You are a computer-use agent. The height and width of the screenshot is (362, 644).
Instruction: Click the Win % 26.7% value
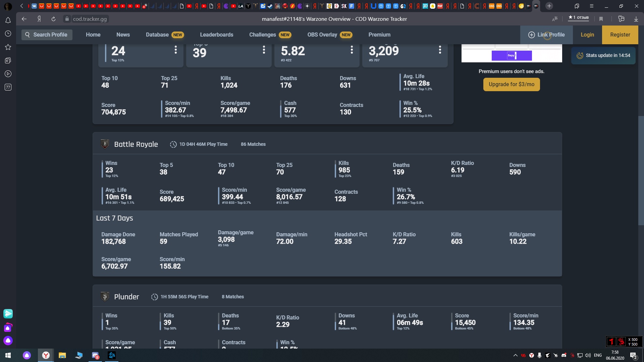[x=406, y=197]
